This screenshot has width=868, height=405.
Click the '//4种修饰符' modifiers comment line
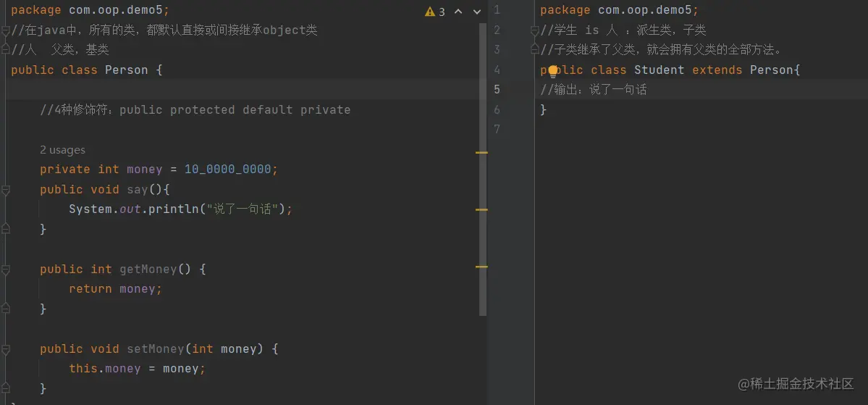coord(195,109)
